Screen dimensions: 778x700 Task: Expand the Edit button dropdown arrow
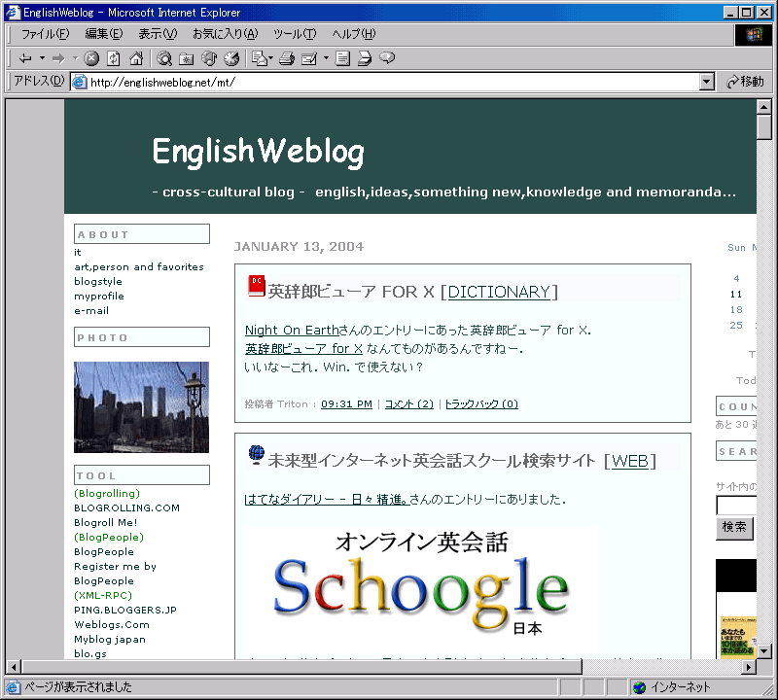pos(326,58)
